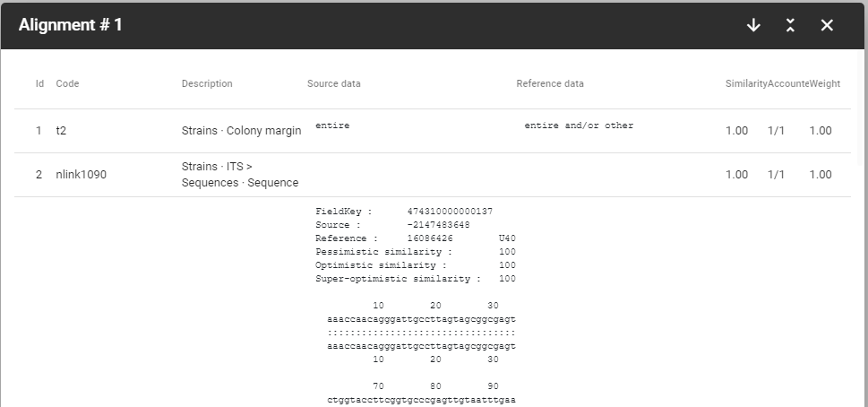This screenshot has height=407, width=868.
Task: Click the Weight column header
Action: pyautogui.click(x=825, y=83)
